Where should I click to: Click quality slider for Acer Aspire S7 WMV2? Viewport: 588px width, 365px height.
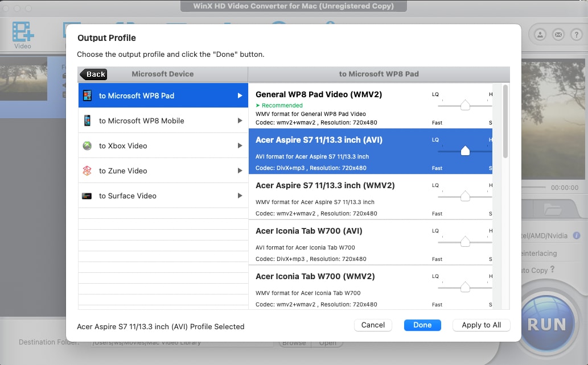click(465, 196)
